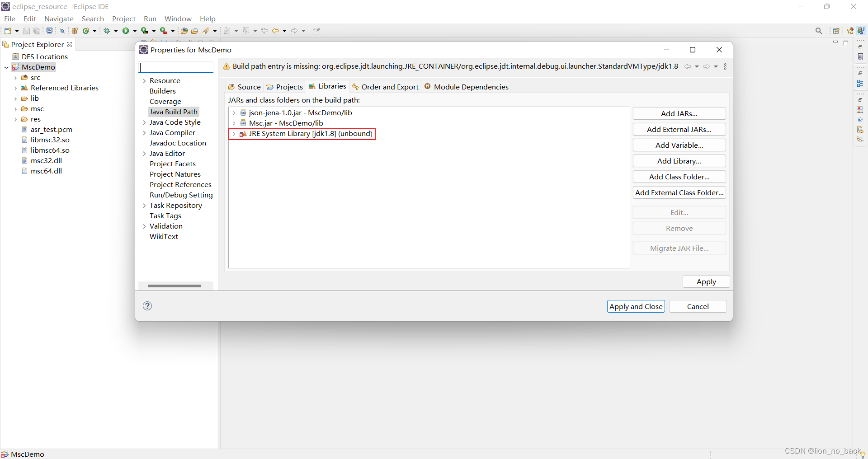Image resolution: width=868 pixels, height=459 pixels.
Task: Open the Debug configurations dropdown arrow
Action: (116, 31)
